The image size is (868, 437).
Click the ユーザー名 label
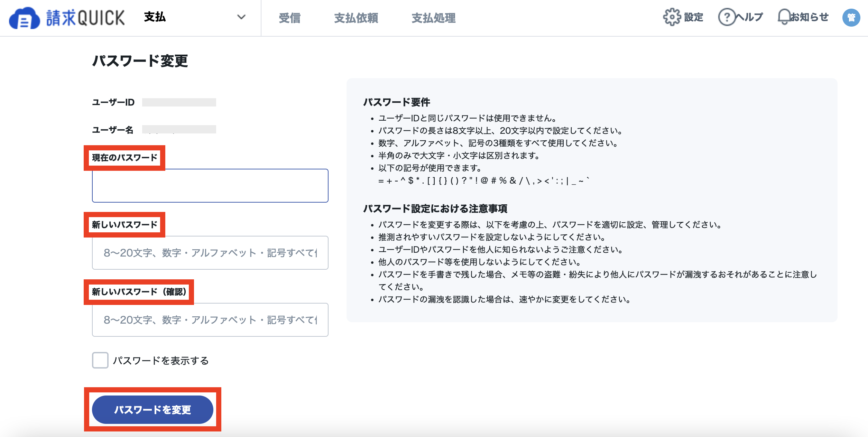(x=113, y=130)
